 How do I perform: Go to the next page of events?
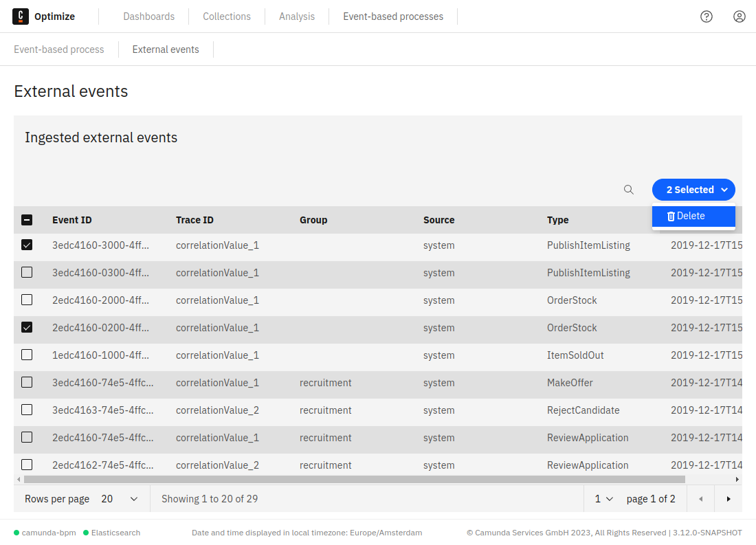(728, 498)
